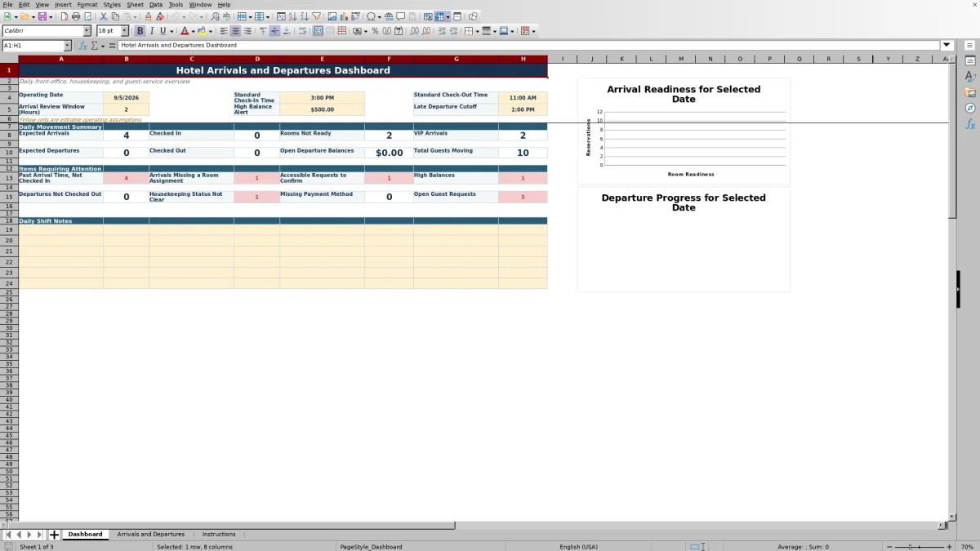Viewport: 980px width, 551px height.
Task: Click the Operating Date cell 9/5/2026
Action: coord(126,97)
